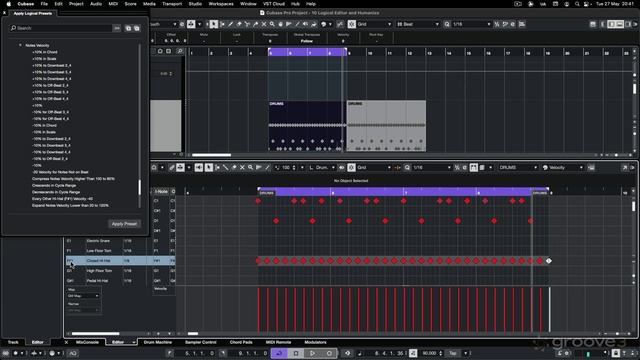Open the DRUMS part selection dropdown

518,167
